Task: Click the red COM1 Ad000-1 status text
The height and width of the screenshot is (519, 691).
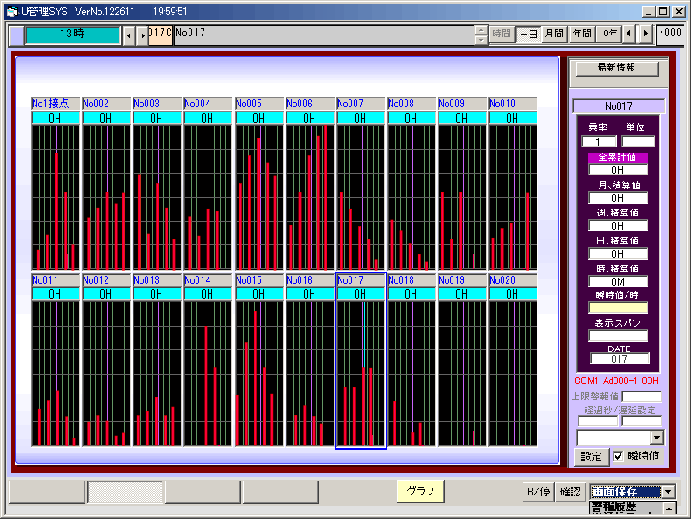Action: click(x=616, y=381)
